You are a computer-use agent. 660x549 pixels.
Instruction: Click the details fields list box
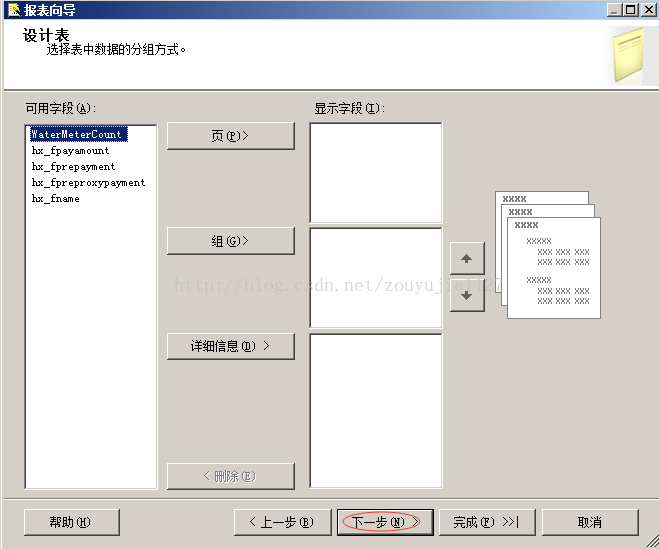pyautogui.click(x=376, y=411)
